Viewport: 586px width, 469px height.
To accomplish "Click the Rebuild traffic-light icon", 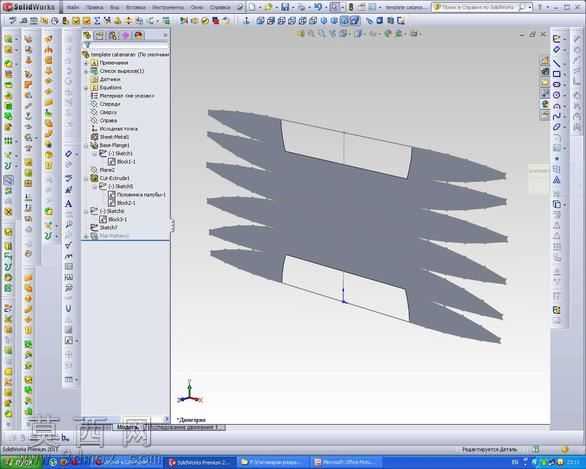I will 351,7.
